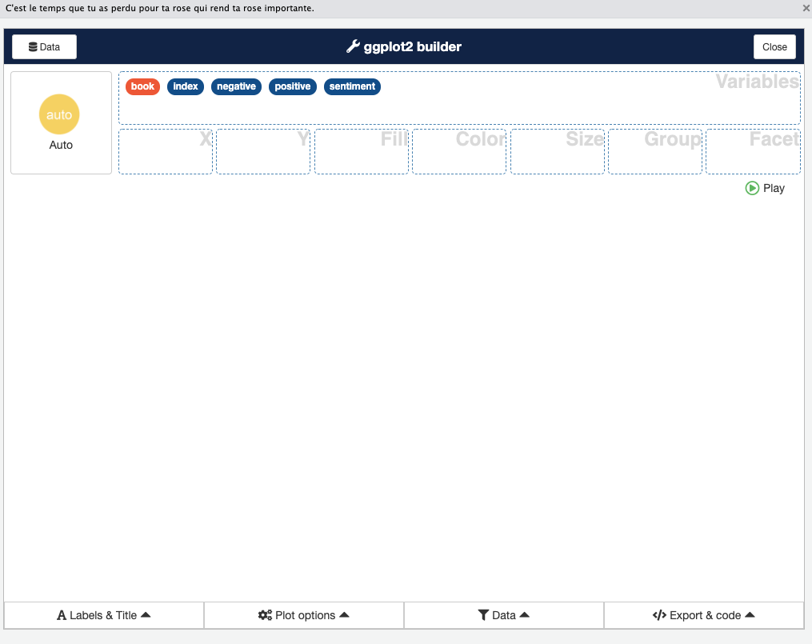Screen dimensions: 812x644
Task: Select the index variable badge
Action: click(x=186, y=86)
